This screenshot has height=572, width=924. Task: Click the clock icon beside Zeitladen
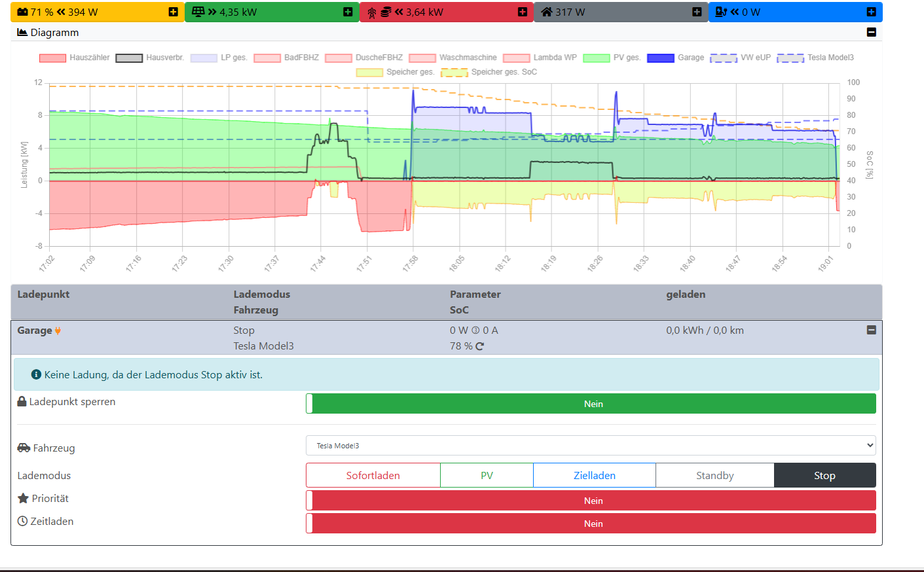[22, 521]
